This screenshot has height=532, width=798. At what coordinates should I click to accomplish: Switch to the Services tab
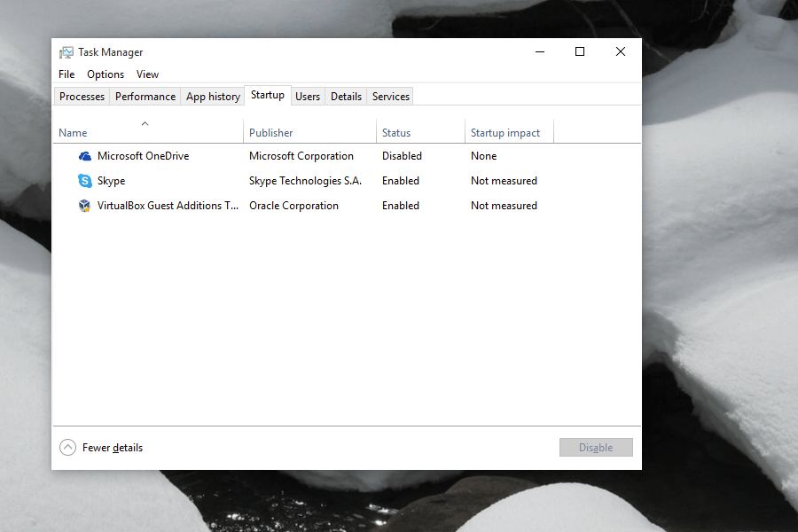[391, 97]
